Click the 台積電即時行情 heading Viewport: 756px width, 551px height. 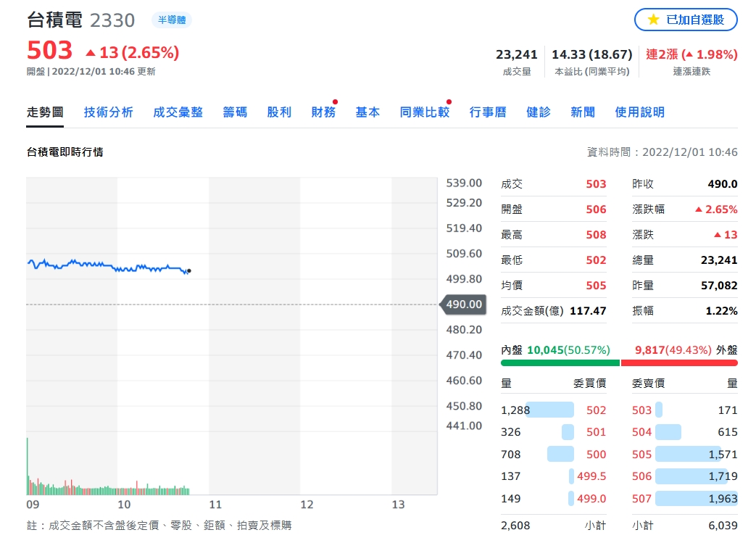click(65, 152)
